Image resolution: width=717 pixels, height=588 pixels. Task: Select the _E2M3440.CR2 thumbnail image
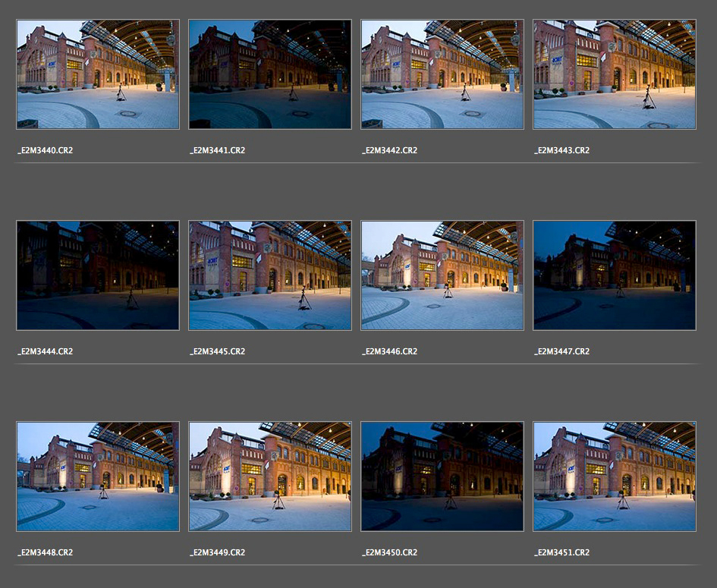(98, 74)
